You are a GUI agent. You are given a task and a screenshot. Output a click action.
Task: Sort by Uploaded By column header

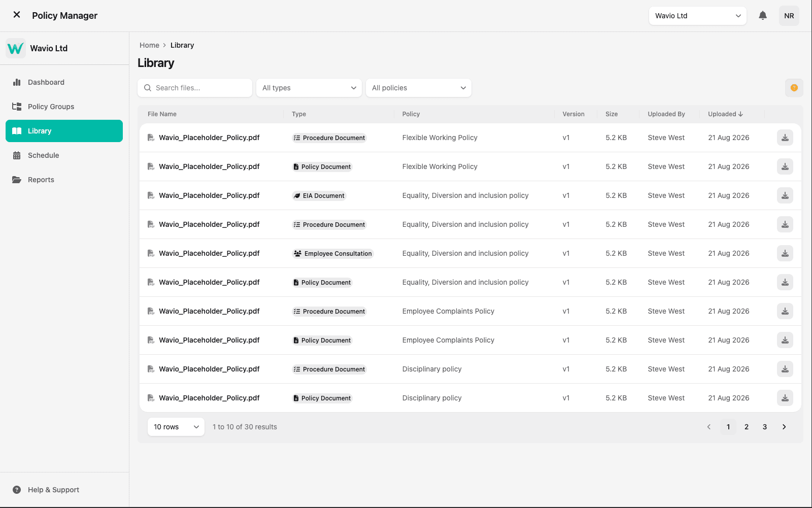[666, 114]
